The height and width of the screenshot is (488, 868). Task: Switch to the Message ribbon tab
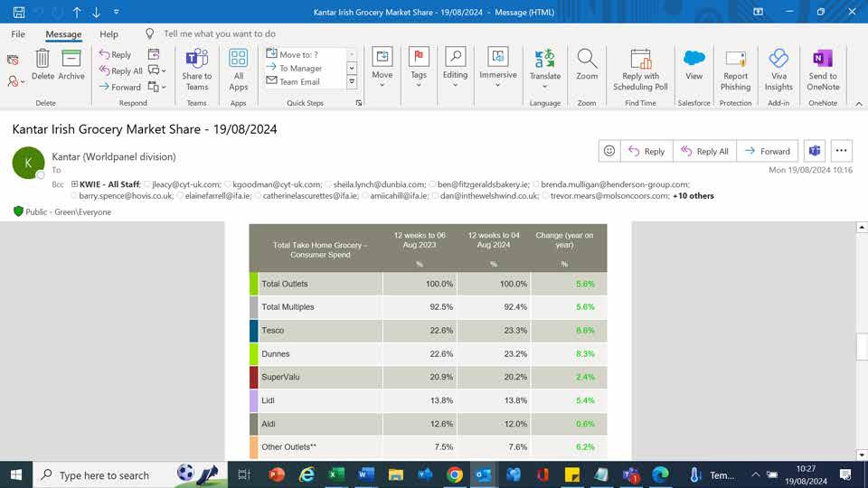63,33
